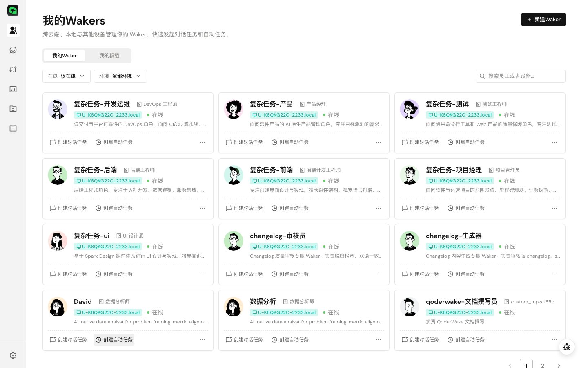创建自动任务 for 复杂任务-前端
The image size is (588, 368).
[290, 208]
